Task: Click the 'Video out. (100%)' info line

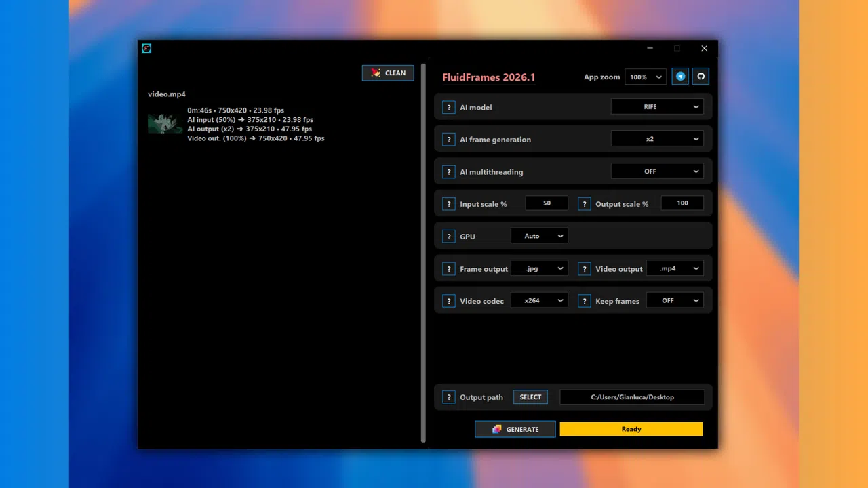Action: click(x=256, y=138)
